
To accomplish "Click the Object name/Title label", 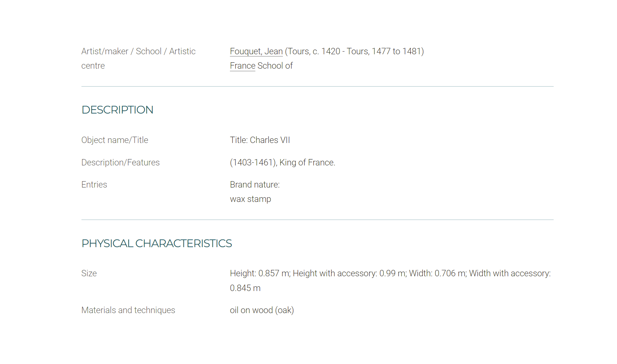I will pos(115,140).
